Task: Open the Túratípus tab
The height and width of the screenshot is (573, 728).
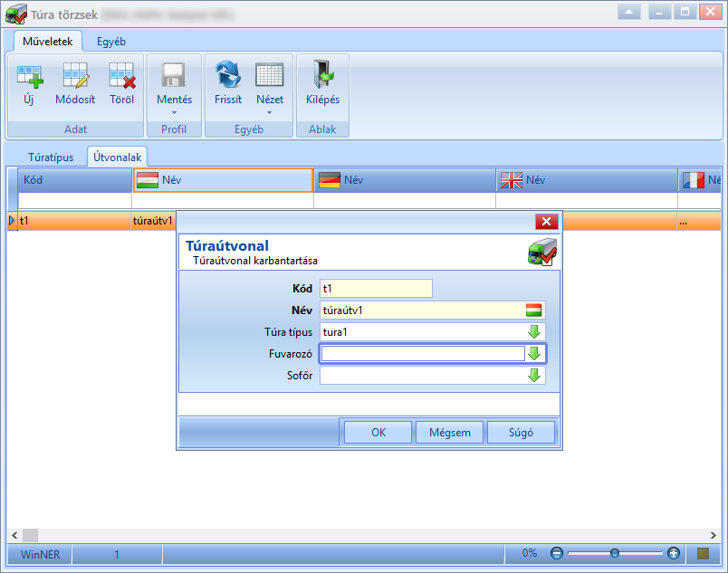Action: 51,158
